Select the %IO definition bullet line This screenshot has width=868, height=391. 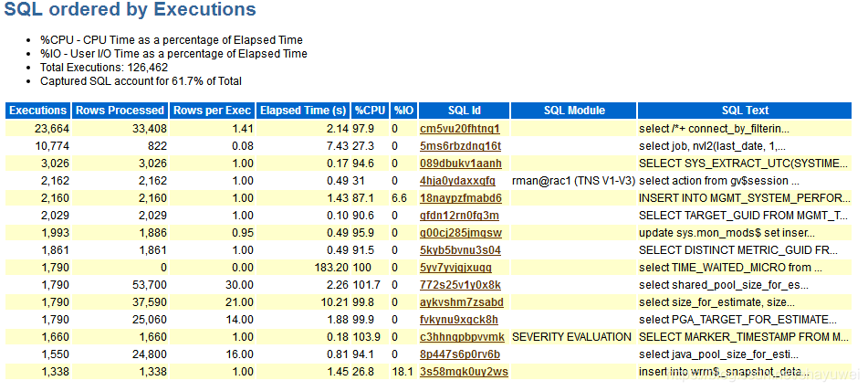point(173,54)
